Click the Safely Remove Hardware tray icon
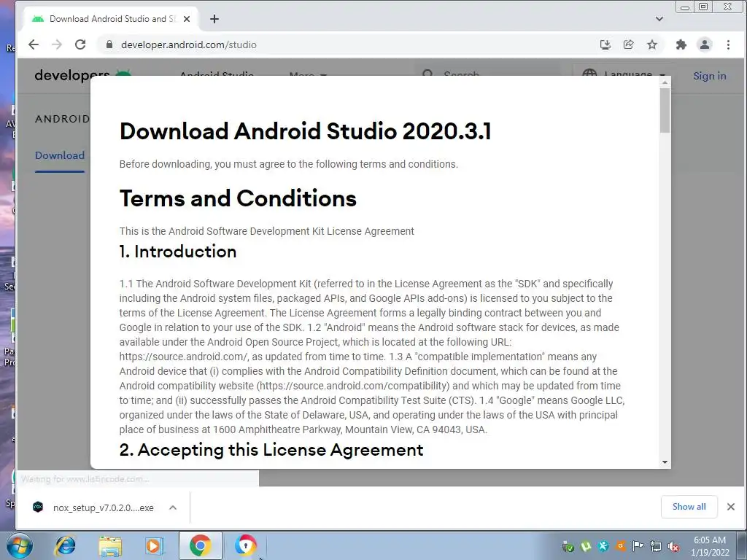 [568, 547]
